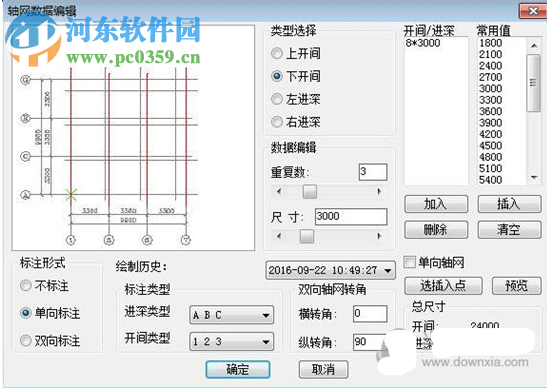Click the 预览 button
This screenshot has height=388, width=547.
(x=517, y=286)
